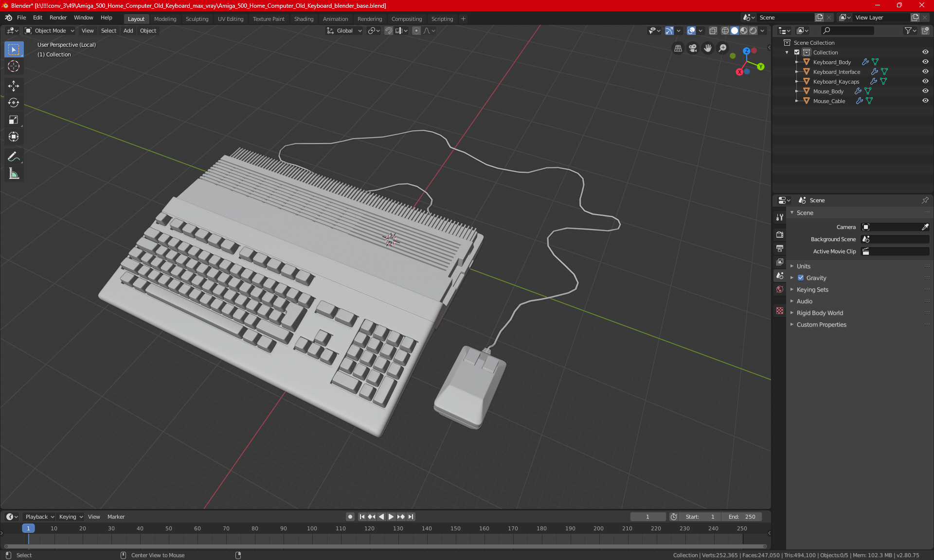
Task: Open the Object Mode dropdown
Action: pos(50,31)
